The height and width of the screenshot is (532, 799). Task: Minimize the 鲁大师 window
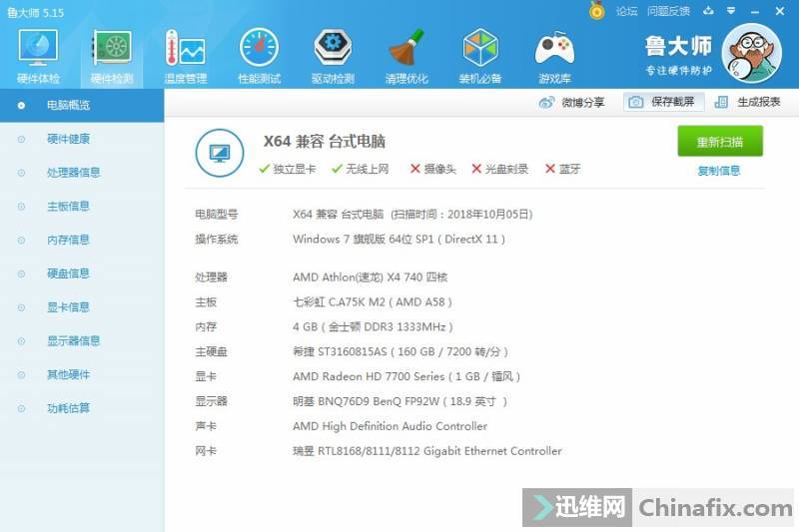pyautogui.click(x=755, y=11)
